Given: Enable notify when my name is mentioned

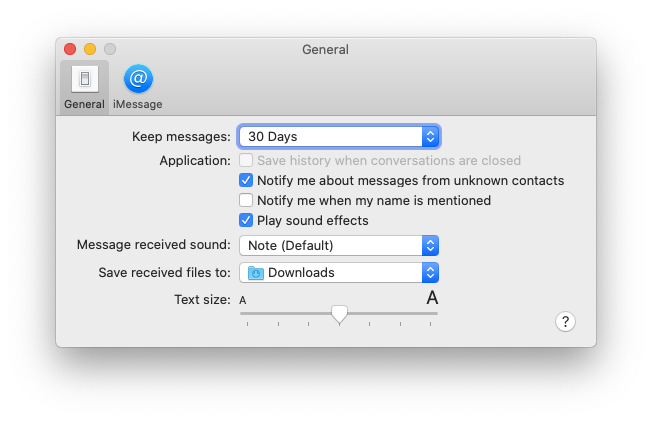Looking at the screenshot, I should click(x=246, y=200).
